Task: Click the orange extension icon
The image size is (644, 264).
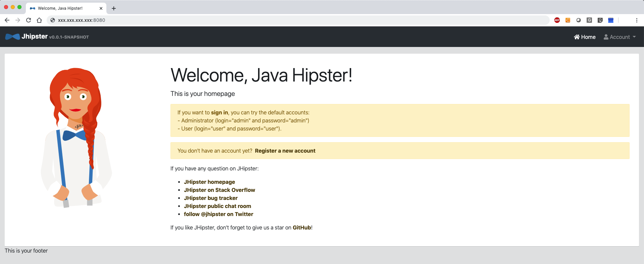Action: tap(568, 20)
